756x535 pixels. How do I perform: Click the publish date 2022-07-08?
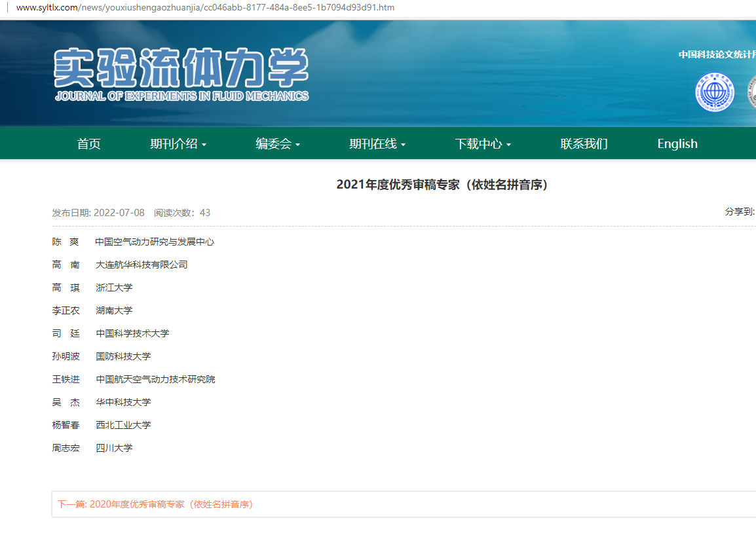[119, 213]
